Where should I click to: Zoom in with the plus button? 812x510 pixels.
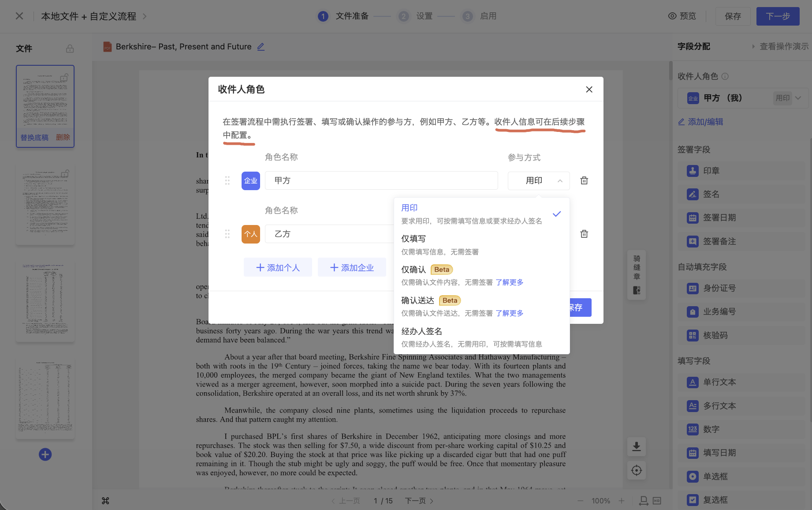(622, 501)
